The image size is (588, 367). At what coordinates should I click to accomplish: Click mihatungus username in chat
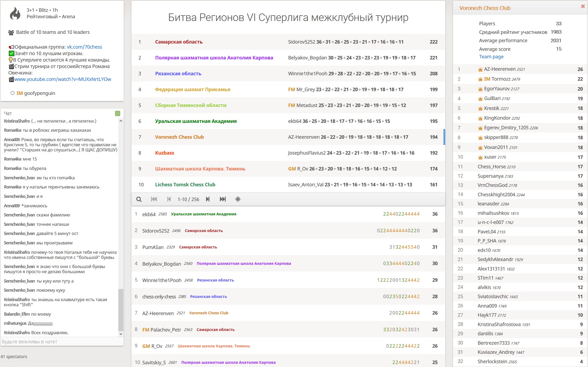(15, 323)
